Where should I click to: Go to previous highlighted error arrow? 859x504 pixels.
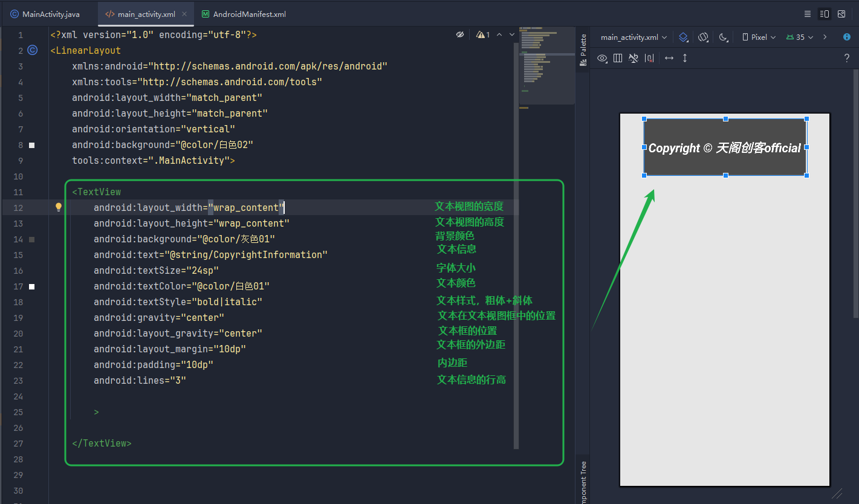coord(499,35)
